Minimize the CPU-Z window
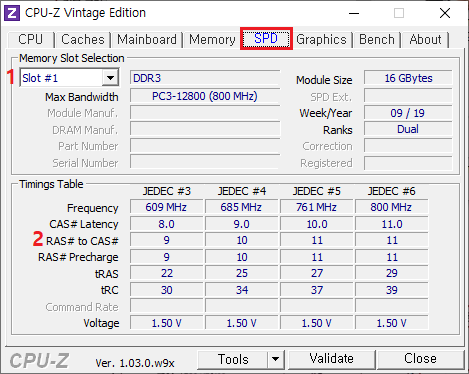 click(354, 13)
